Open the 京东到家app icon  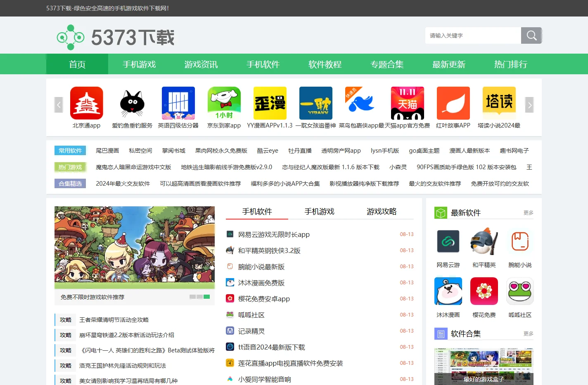224,103
